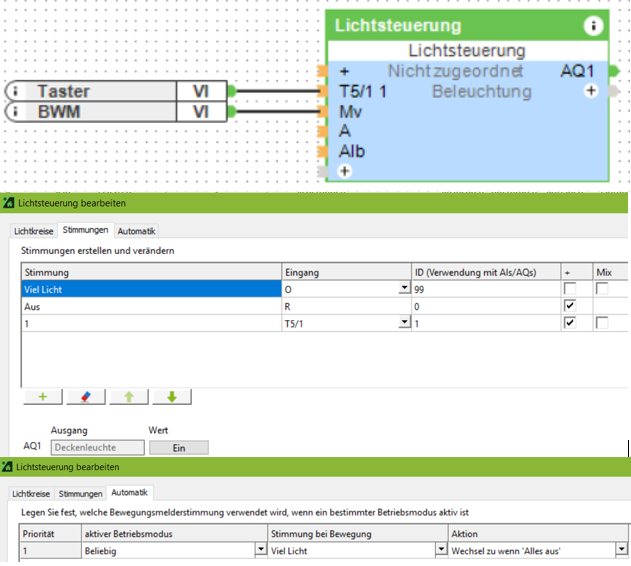Add a new mood with the green plus button
Image resolution: width=631 pixels, height=566 pixels.
pos(42,397)
